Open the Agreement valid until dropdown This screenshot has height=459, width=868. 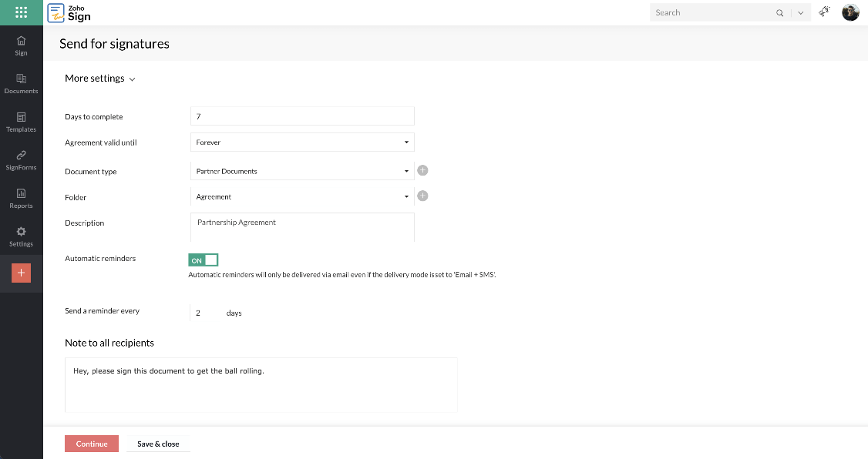pyautogui.click(x=406, y=142)
